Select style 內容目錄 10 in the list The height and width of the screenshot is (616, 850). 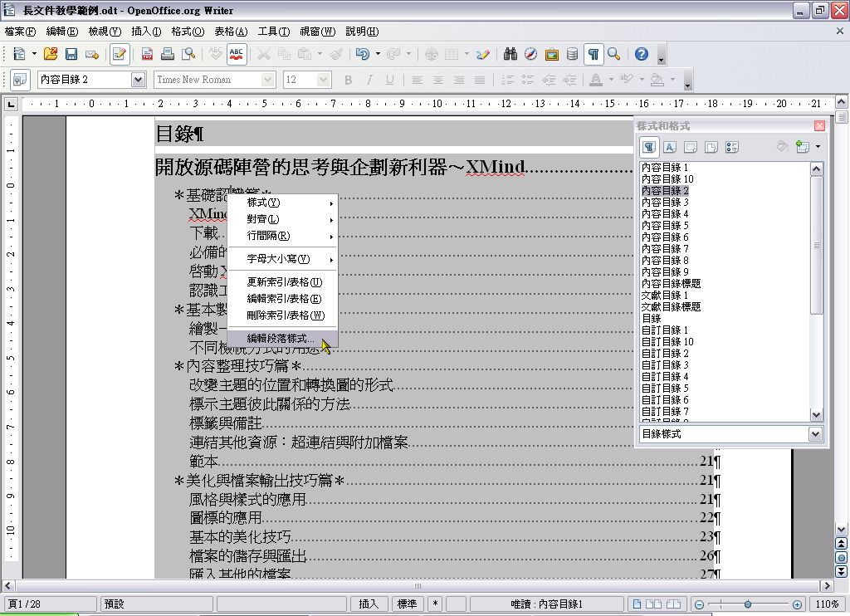tap(667, 179)
